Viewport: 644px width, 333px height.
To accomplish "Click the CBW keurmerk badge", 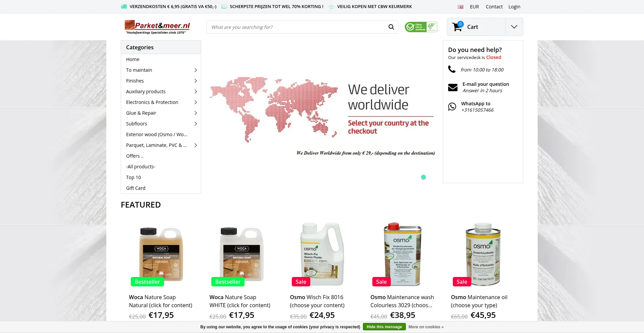I will coord(421,27).
